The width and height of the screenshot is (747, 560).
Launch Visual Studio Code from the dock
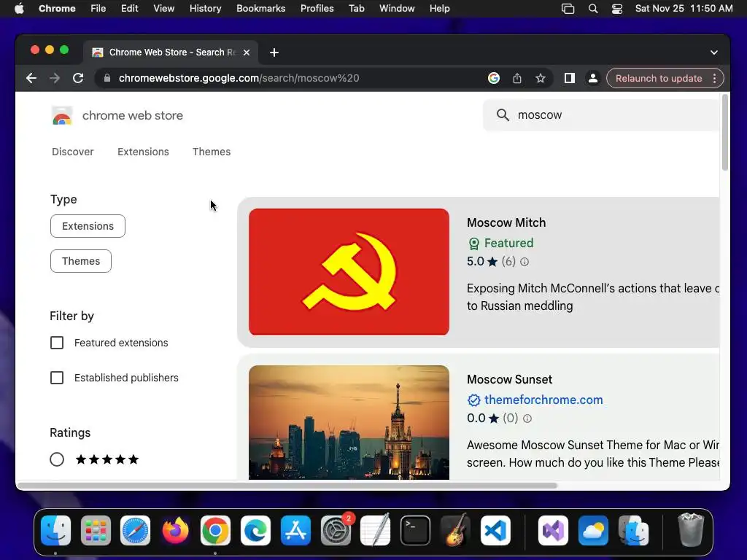tap(495, 531)
